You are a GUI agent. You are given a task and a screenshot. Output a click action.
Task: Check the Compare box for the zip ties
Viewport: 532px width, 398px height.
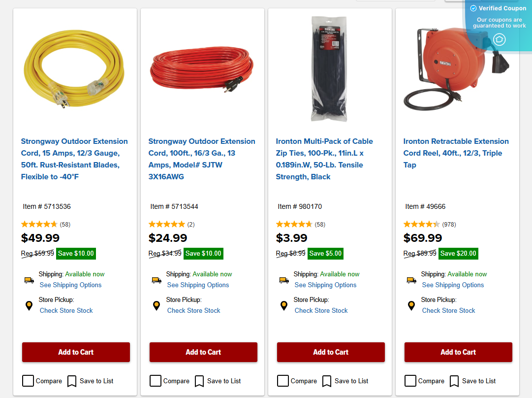(x=282, y=380)
